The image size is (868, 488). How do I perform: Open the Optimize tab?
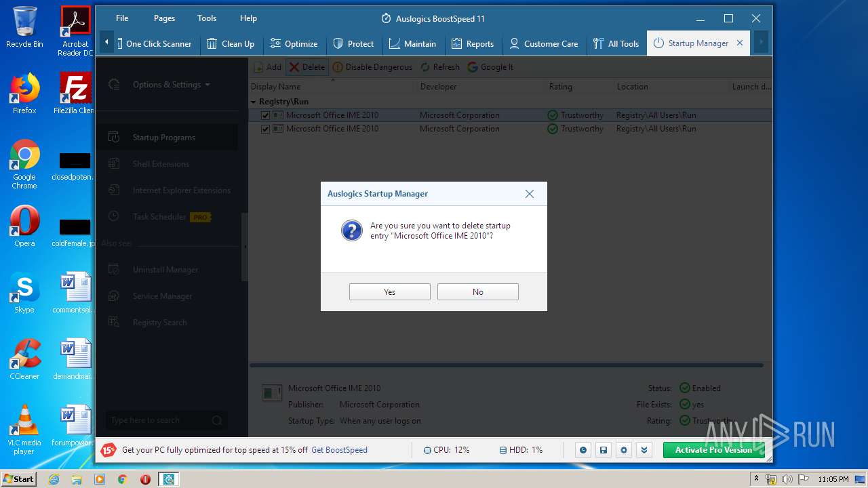coord(294,43)
